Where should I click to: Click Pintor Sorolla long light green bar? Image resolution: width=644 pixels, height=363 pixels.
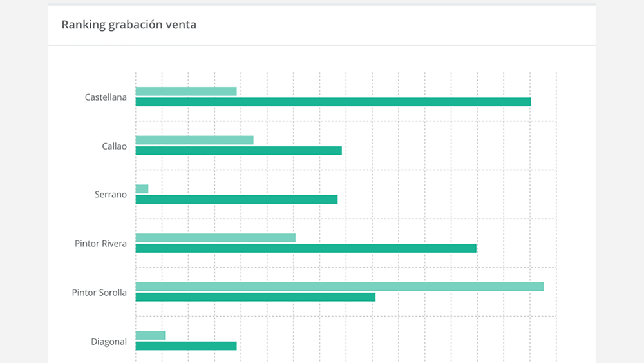pos(339,286)
